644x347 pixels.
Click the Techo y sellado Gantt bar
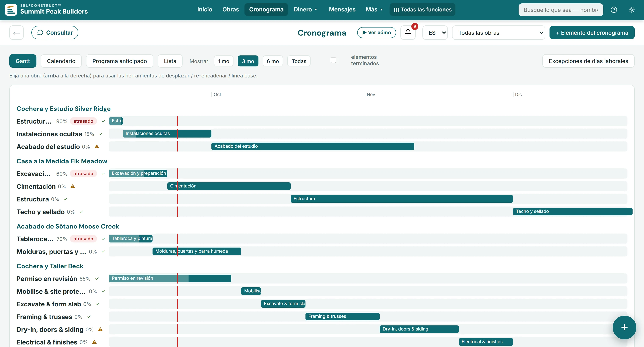pos(572,211)
